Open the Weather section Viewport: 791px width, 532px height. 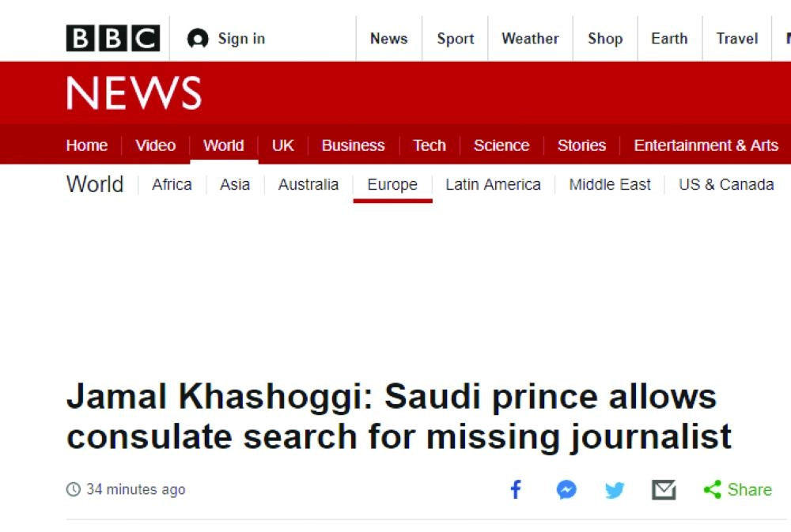[x=530, y=38]
